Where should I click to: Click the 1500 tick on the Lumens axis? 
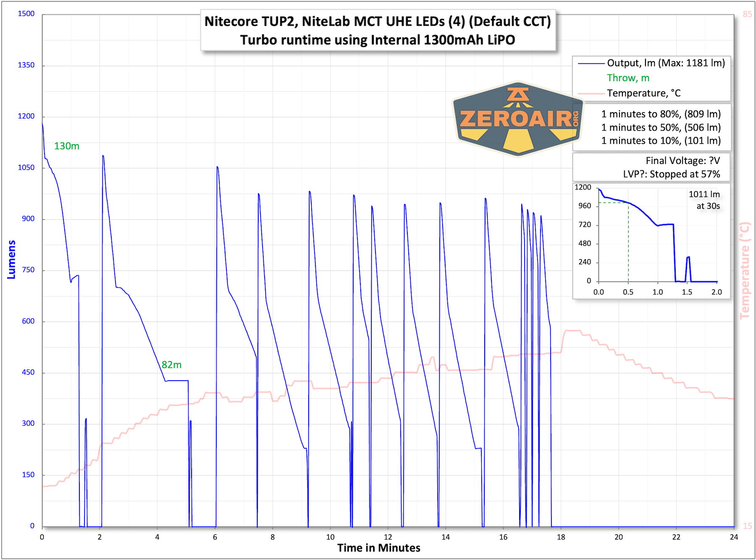tap(26, 14)
